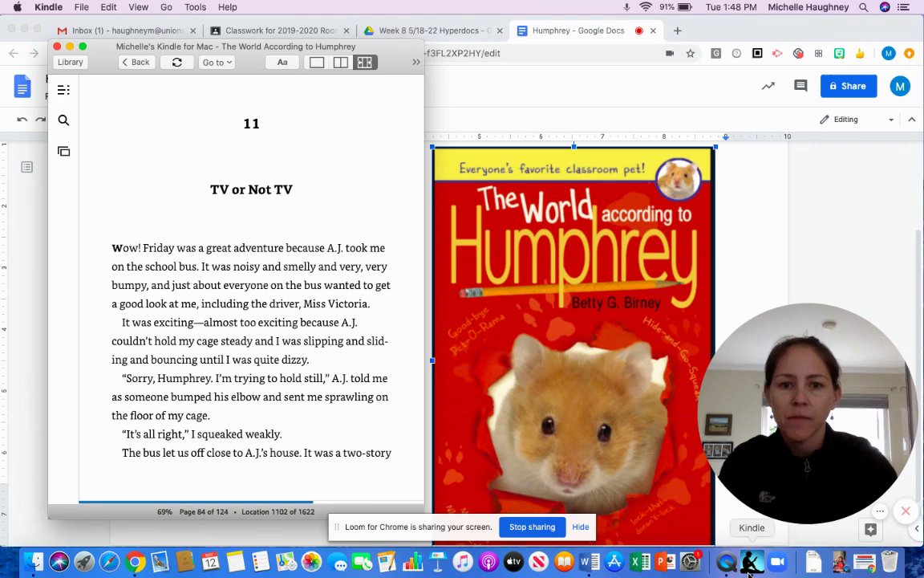Open the Help menu
The width and height of the screenshot is (924, 578).
pos(228,7)
